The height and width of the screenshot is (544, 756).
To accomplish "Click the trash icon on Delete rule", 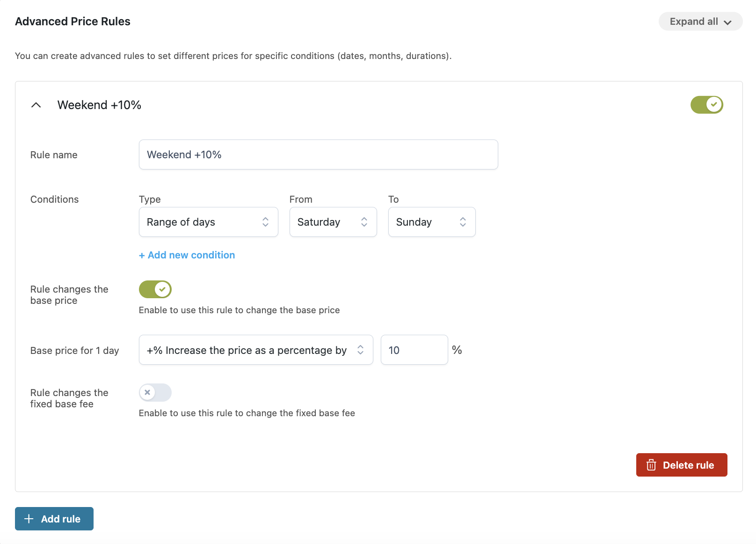I will coord(651,465).
